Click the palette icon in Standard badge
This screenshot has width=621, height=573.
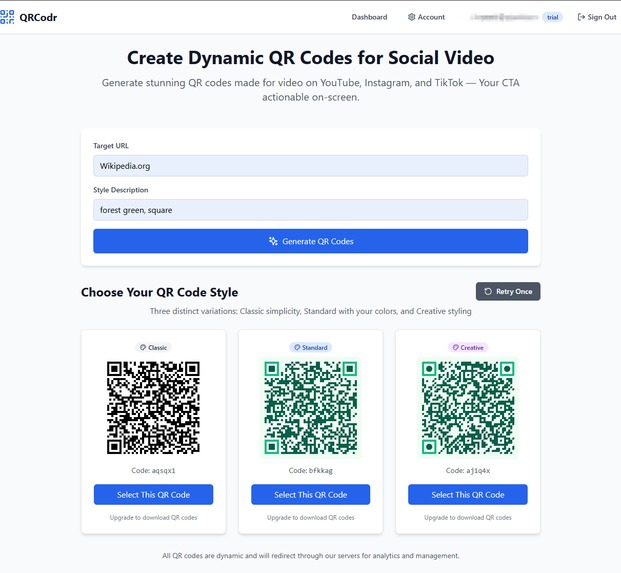click(297, 348)
